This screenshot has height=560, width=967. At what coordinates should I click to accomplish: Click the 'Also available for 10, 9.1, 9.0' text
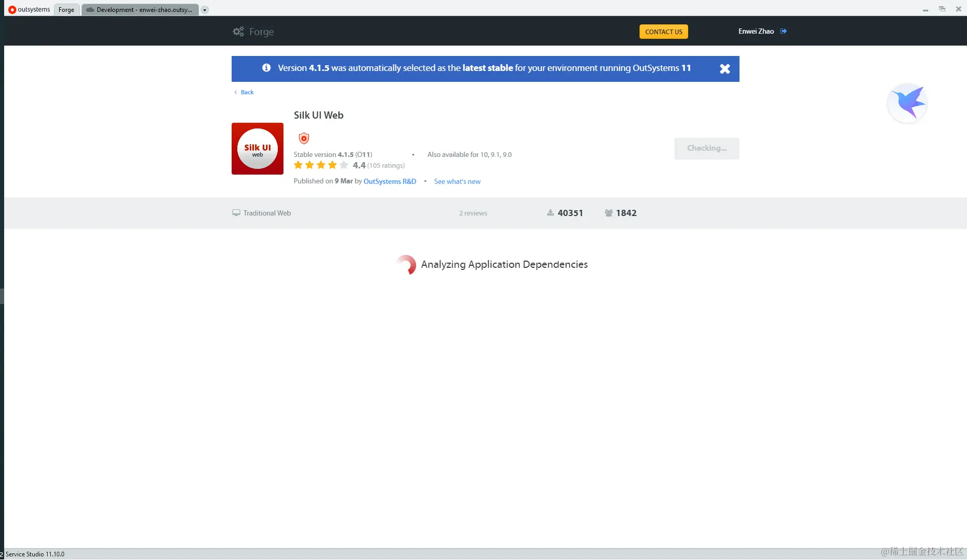click(x=470, y=154)
